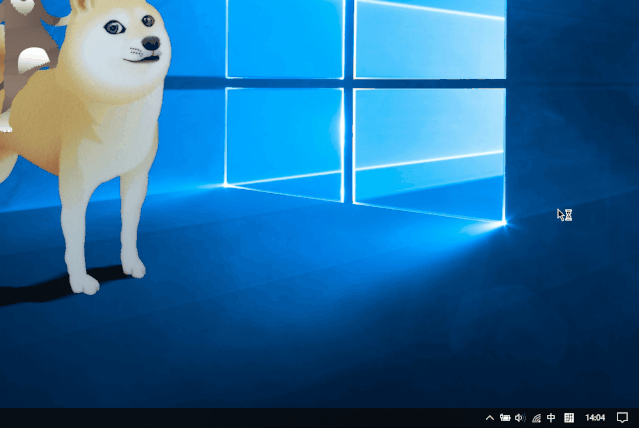Click the brown animal riding the dog
The width and height of the screenshot is (639, 428).
click(x=25, y=40)
